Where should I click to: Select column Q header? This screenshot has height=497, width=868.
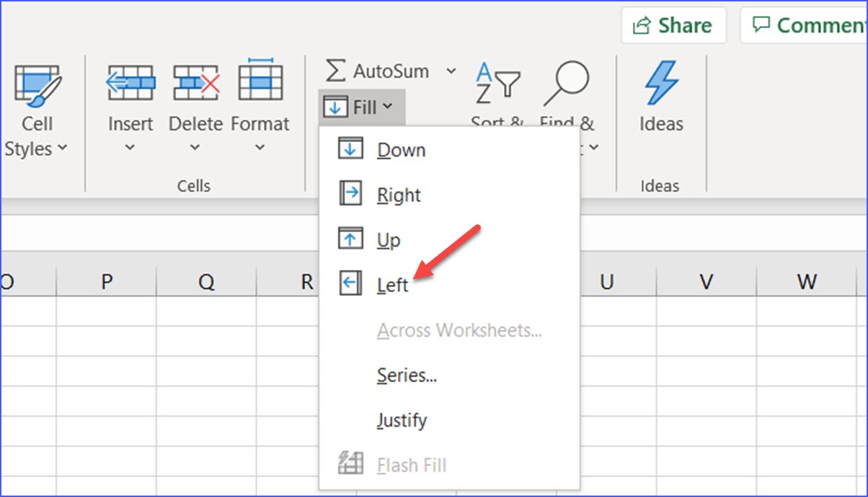(x=207, y=281)
